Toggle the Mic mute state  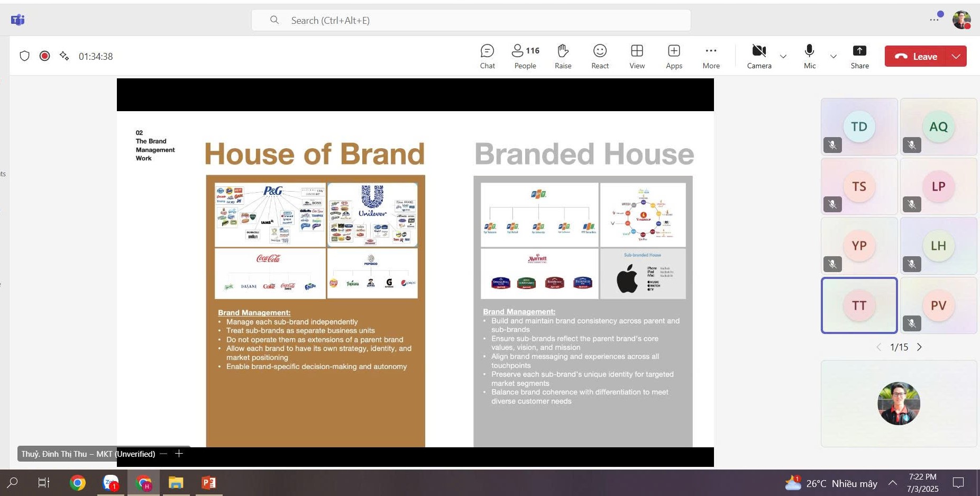point(809,57)
